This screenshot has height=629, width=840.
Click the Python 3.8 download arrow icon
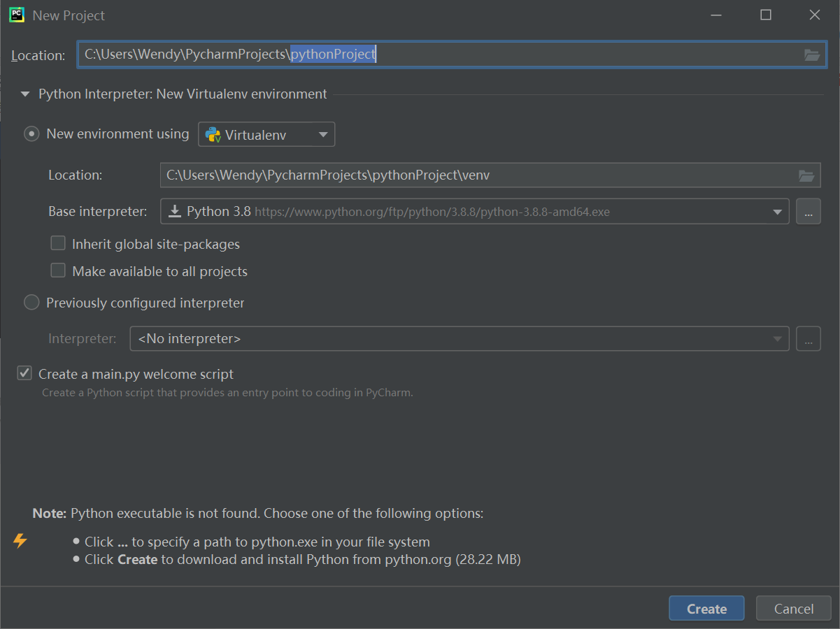tap(174, 212)
